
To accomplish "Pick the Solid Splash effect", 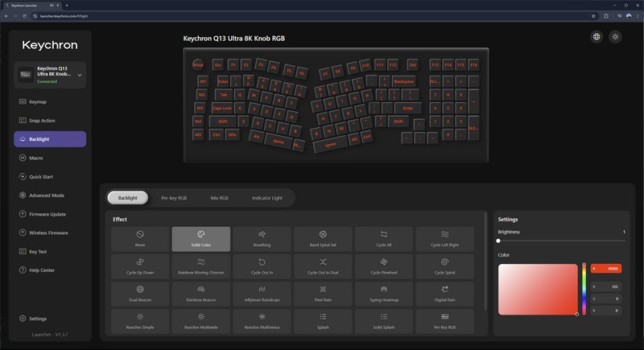I will tap(384, 321).
